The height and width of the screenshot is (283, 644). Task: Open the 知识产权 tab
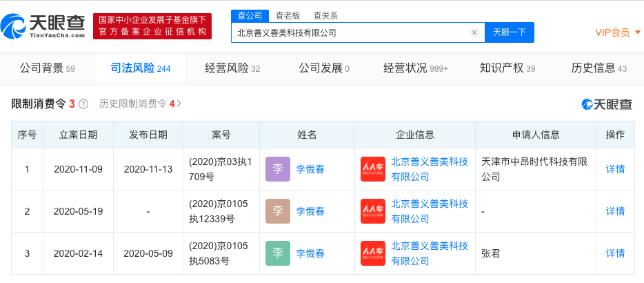tap(507, 68)
